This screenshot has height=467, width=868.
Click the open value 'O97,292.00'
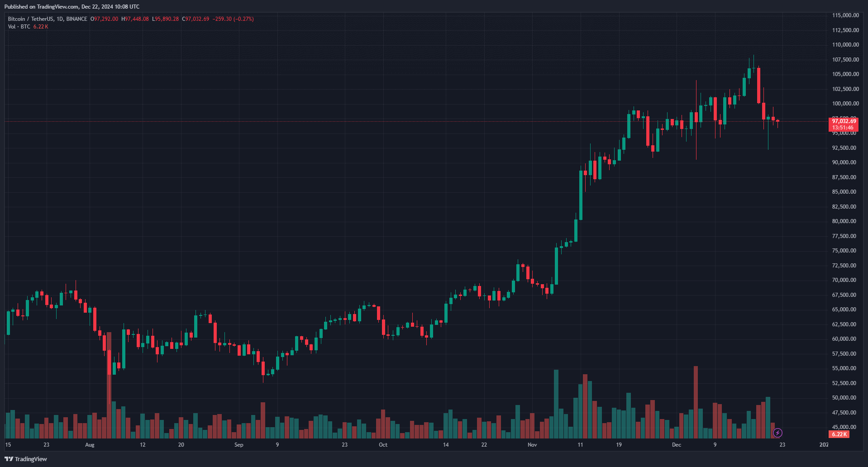pos(104,19)
